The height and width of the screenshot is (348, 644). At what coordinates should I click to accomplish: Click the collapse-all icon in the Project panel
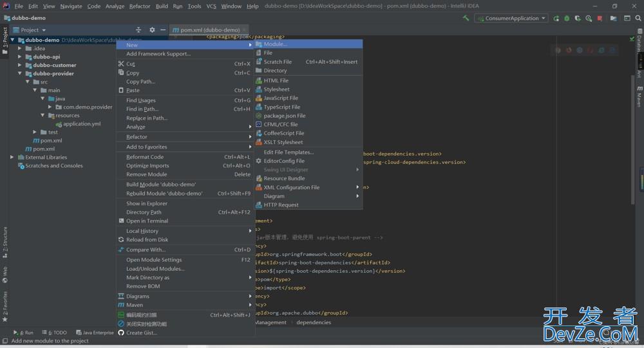[138, 30]
